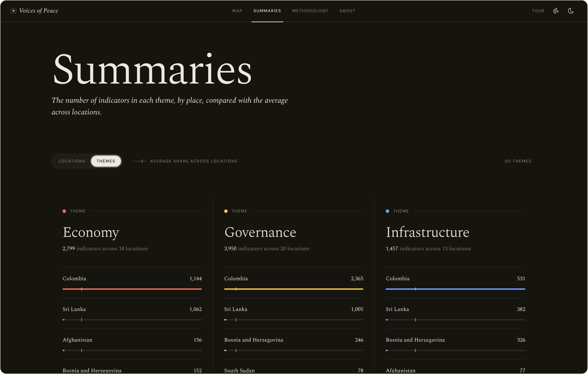Click Economy Sri Lanka bar
Image resolution: width=588 pixels, height=374 pixels.
(132, 320)
